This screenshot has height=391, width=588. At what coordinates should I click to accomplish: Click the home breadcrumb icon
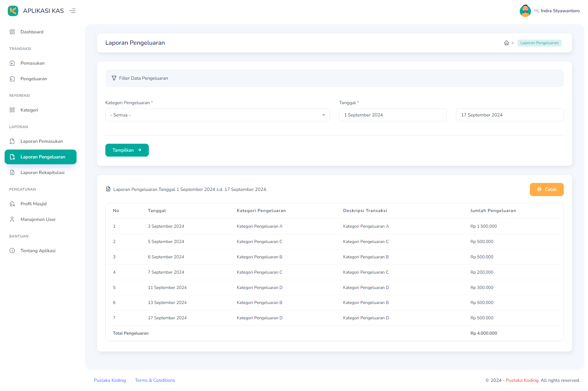click(506, 43)
